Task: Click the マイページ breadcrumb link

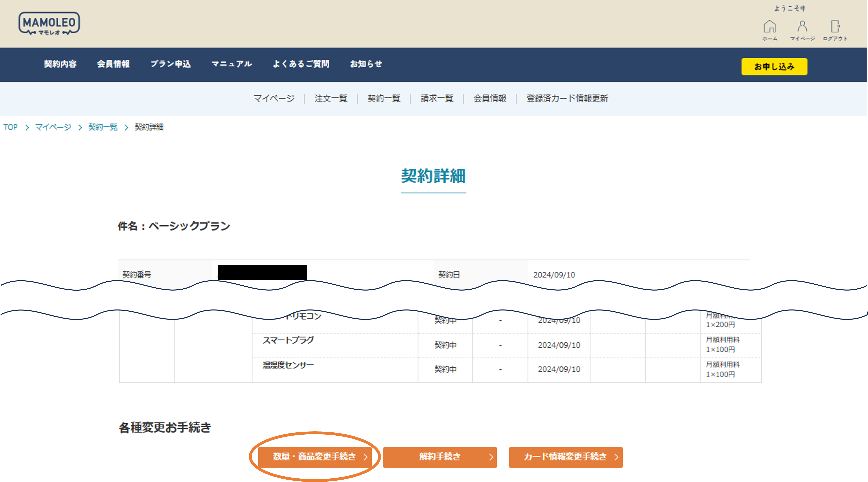Action: pyautogui.click(x=53, y=127)
